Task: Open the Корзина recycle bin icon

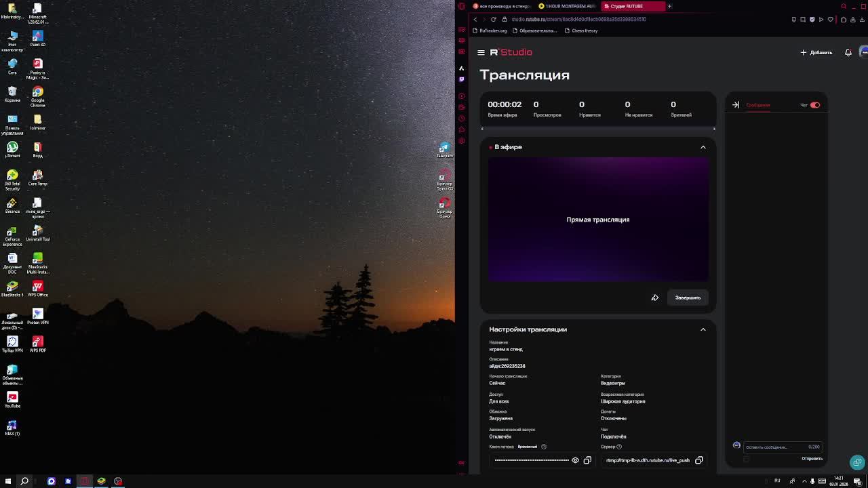Action: point(12,94)
